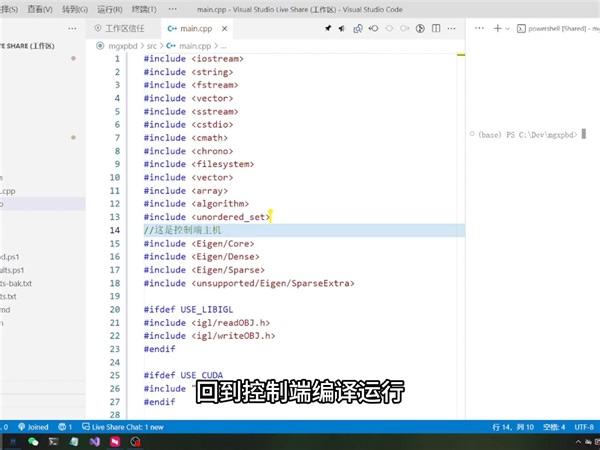Change indentation via 空格: 4 status item
This screenshot has width=600, height=450.
(554, 427)
